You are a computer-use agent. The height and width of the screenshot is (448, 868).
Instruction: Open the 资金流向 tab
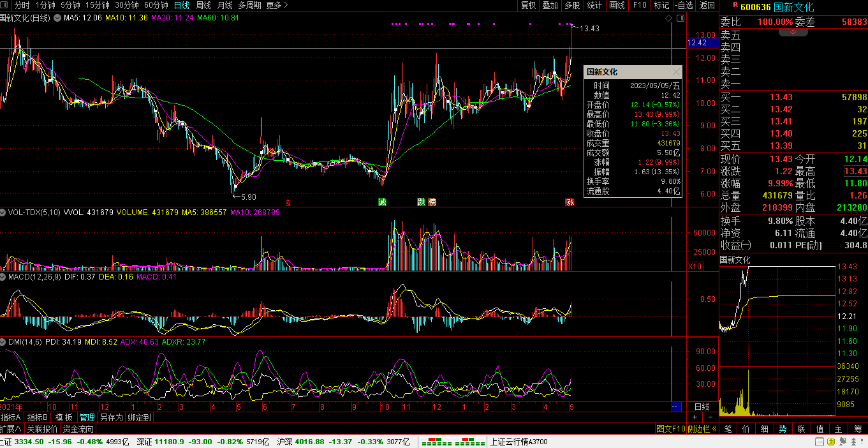tap(78, 429)
